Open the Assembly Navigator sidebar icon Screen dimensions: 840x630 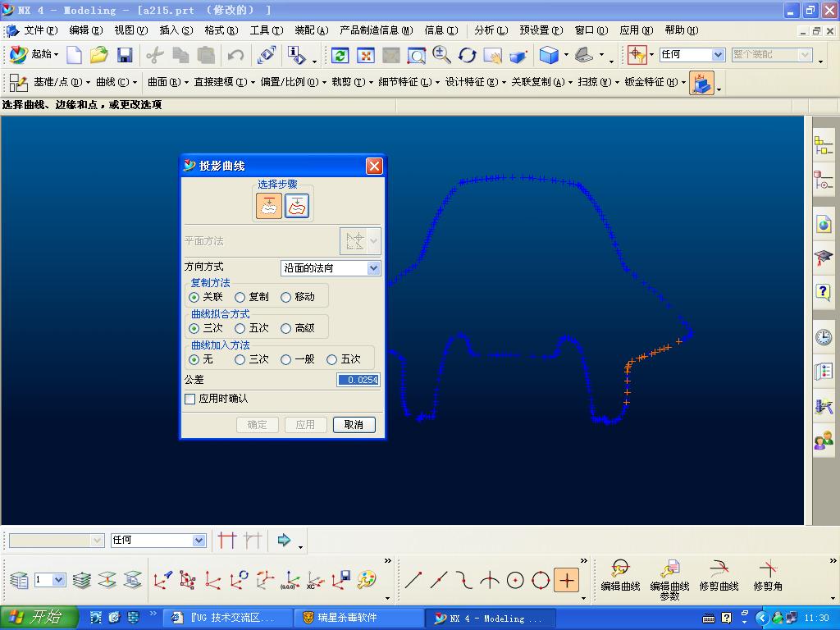click(x=824, y=145)
